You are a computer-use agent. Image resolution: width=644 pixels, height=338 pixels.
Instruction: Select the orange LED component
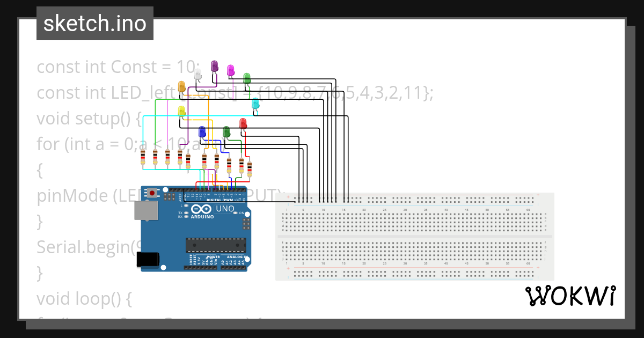(181, 87)
